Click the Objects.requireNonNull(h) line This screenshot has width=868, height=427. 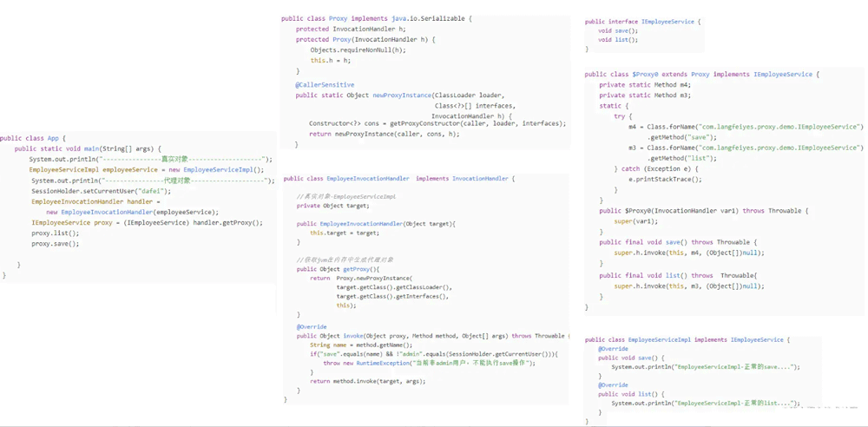click(358, 50)
